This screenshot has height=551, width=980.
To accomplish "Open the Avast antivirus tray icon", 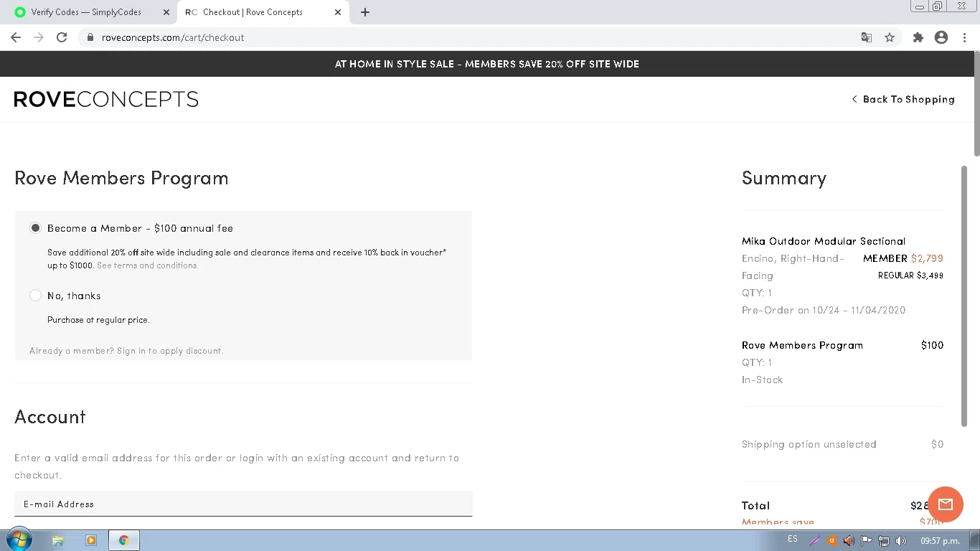I will pyautogui.click(x=832, y=541).
